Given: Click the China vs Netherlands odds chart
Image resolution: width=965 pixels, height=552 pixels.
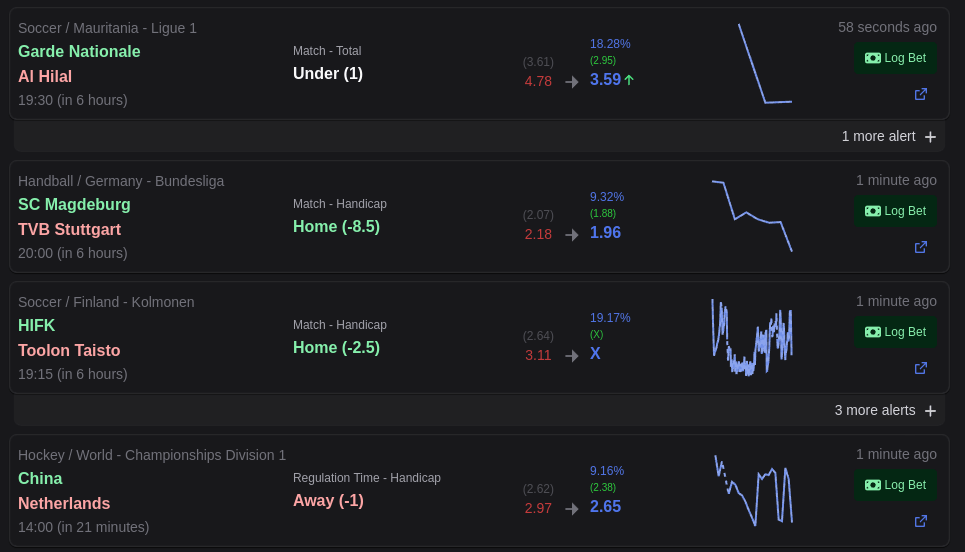Looking at the screenshot, I should click(753, 490).
